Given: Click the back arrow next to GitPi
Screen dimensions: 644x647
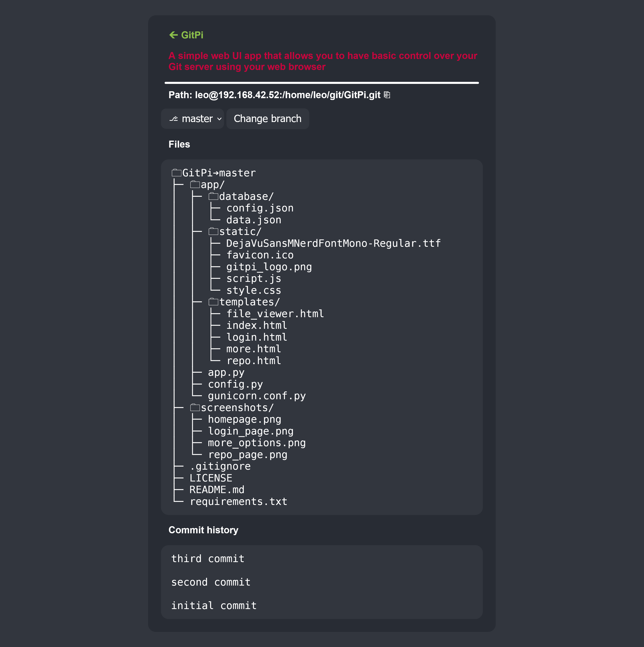Looking at the screenshot, I should 173,35.
